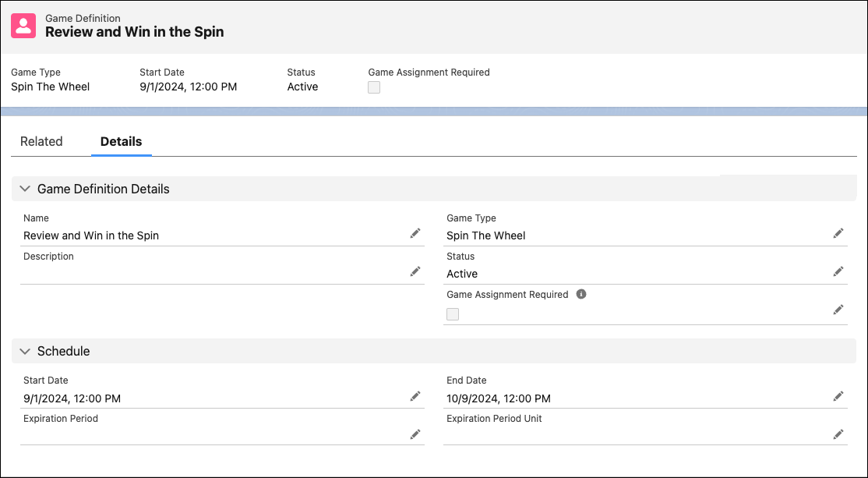
Task: Click the pink Game Definition record icon
Action: [23, 26]
